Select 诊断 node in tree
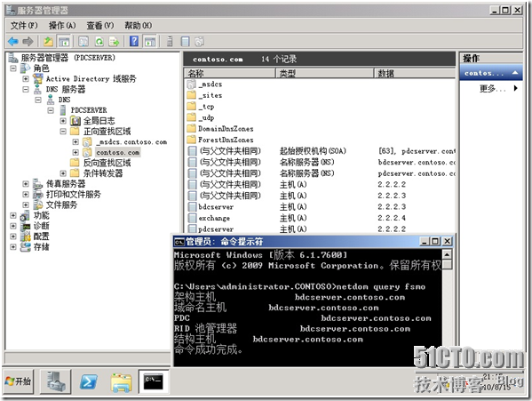532x401 pixels. click(x=42, y=226)
